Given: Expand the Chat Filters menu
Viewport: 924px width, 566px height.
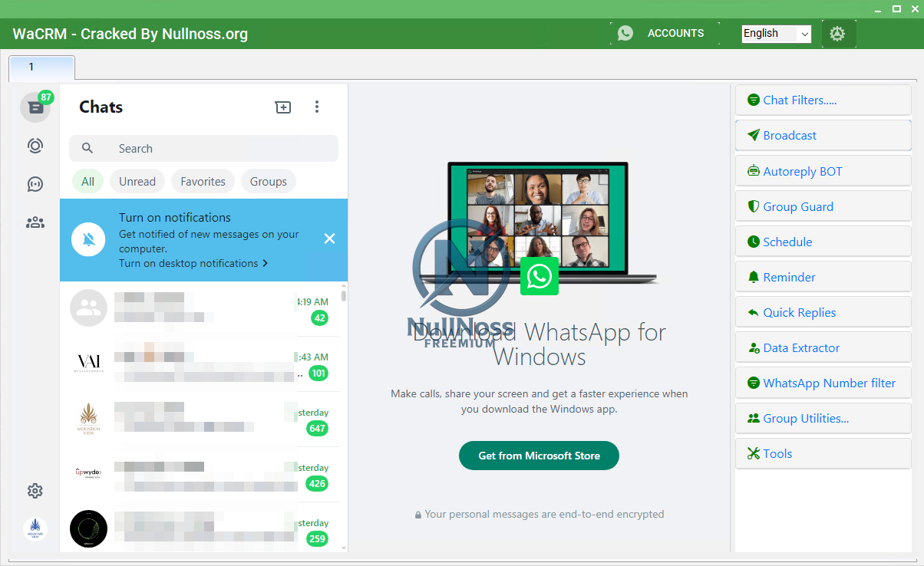Looking at the screenshot, I should (823, 100).
